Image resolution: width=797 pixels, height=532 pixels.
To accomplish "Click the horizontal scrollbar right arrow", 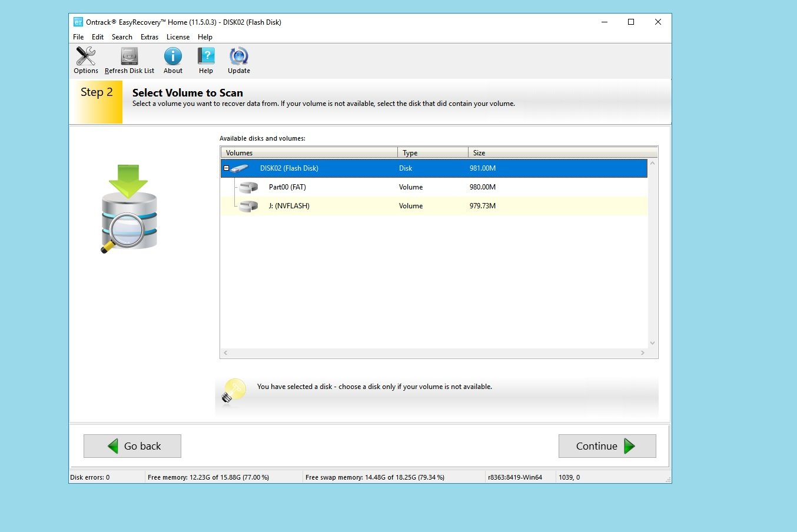I will click(642, 353).
